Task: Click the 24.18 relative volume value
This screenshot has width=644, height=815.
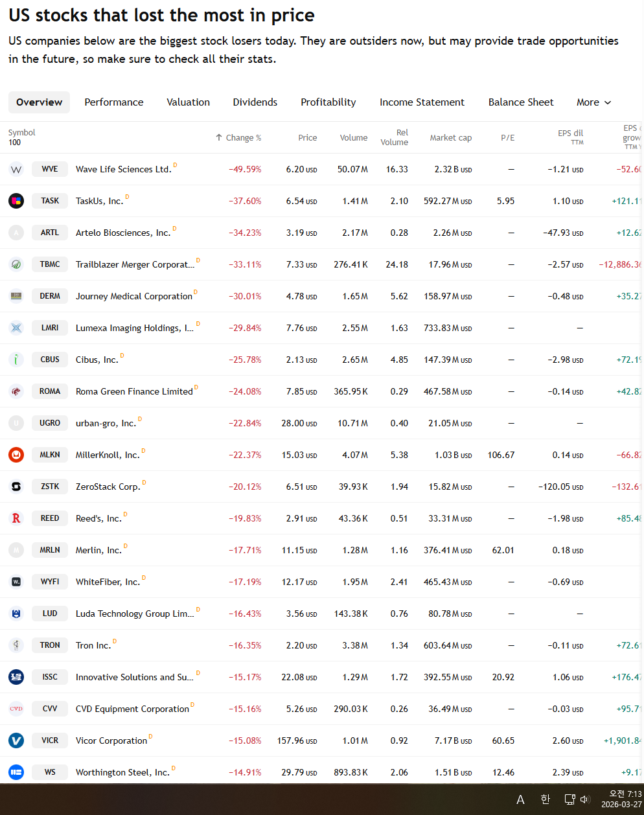Action: 397,264
